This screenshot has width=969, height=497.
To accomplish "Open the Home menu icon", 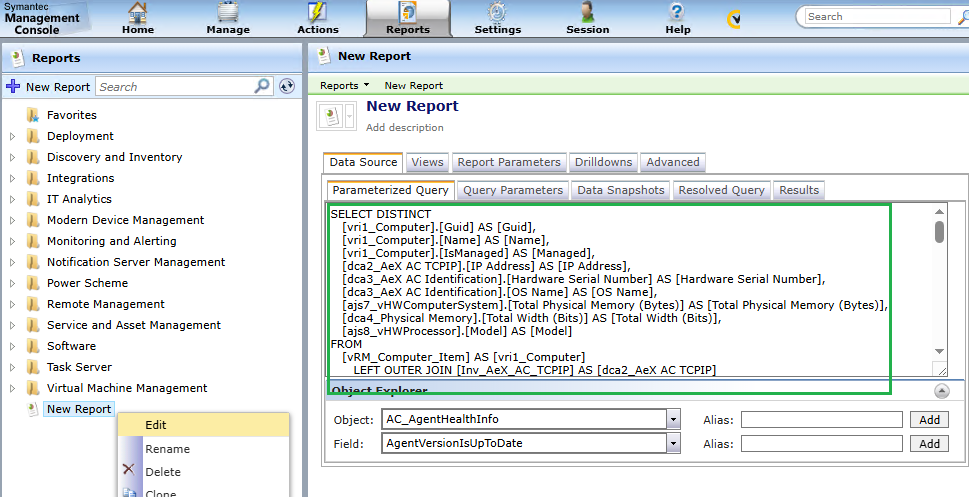I will [138, 12].
